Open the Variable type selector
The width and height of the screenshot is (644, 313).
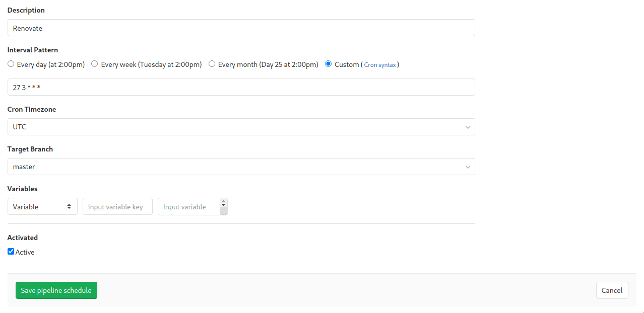point(42,206)
